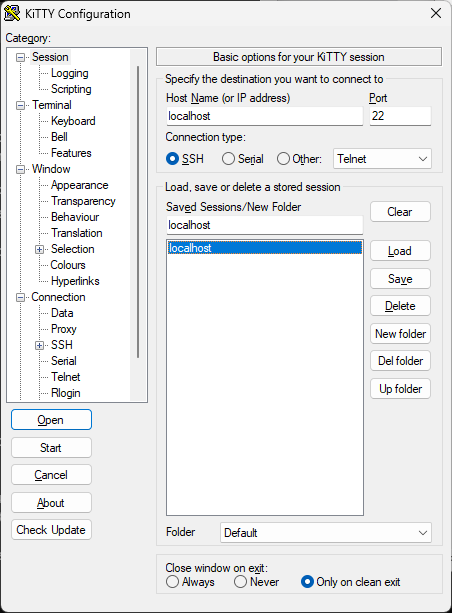This screenshot has height=613, width=452.
Task: Click the Open button
Action: point(51,420)
